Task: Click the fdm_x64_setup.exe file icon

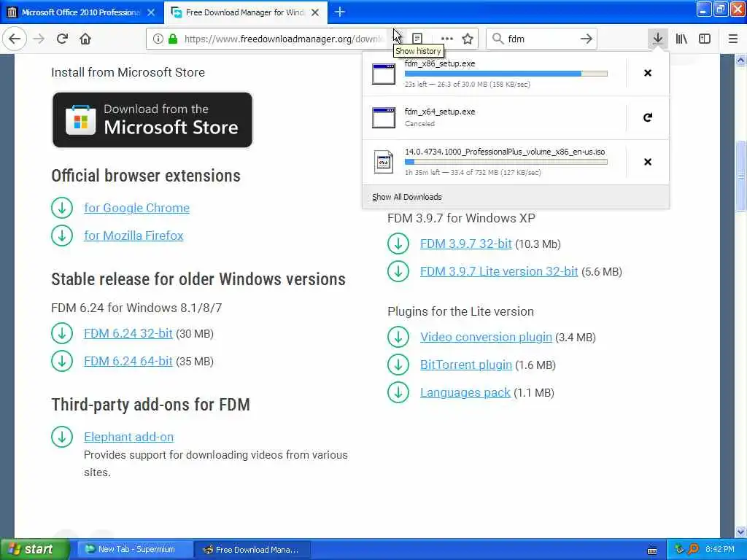Action: (384, 117)
